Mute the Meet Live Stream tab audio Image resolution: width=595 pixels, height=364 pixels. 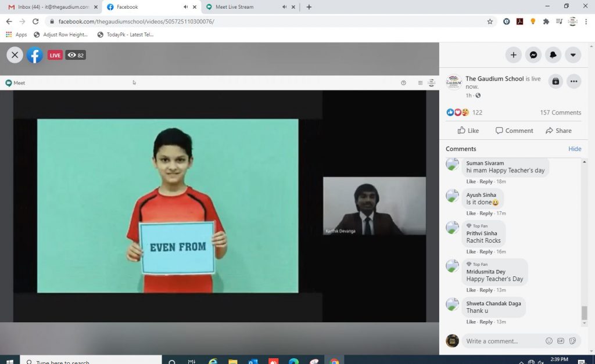[284, 7]
